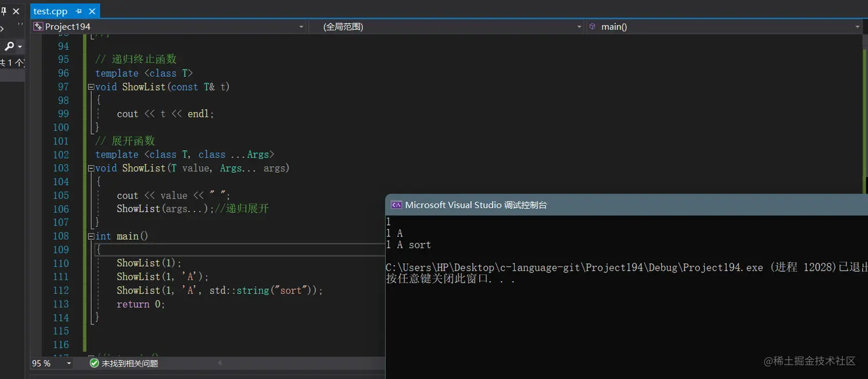Select the test.cpp editor tab
The image size is (868, 379).
pyautogui.click(x=51, y=11)
